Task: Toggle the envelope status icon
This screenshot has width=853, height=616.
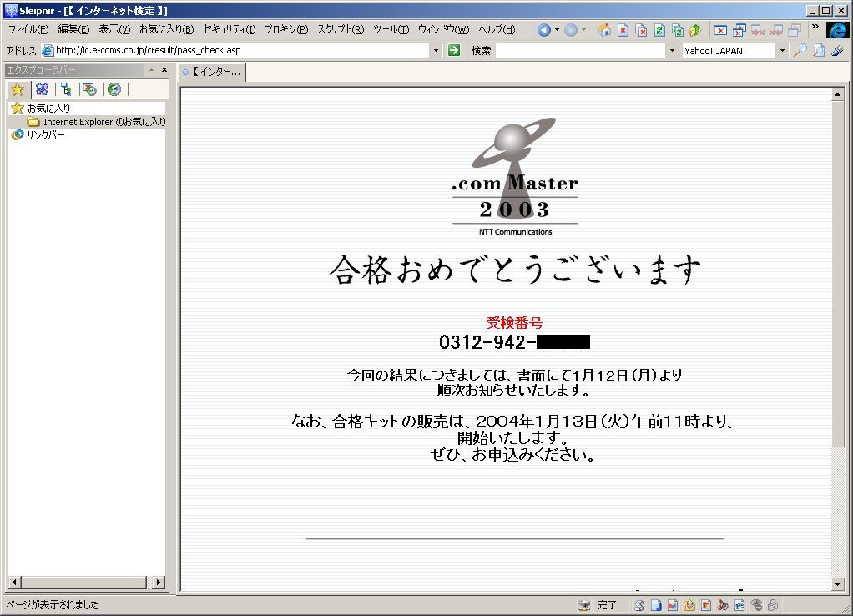Action: click(689, 605)
